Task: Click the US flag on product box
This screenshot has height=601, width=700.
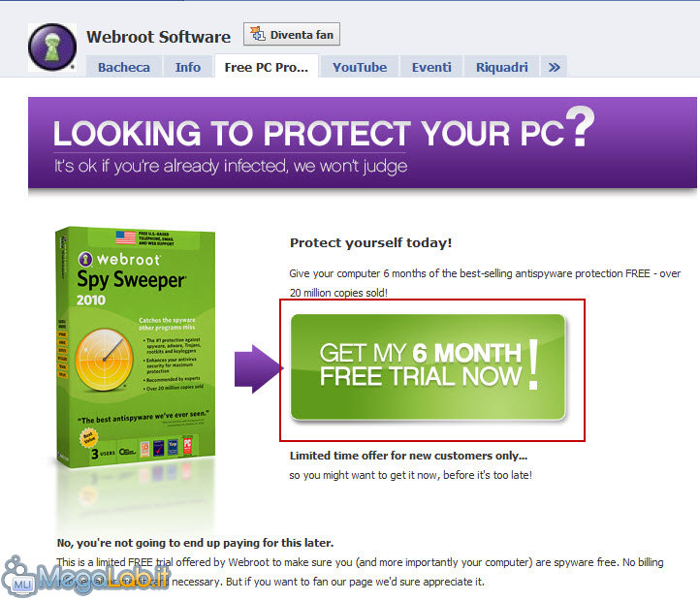Action: [125, 237]
